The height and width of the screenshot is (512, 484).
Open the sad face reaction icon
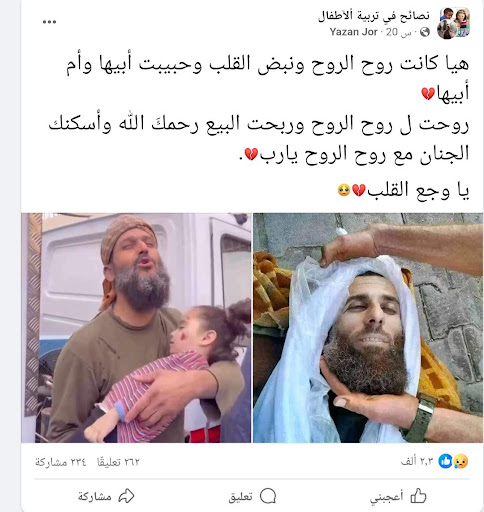pyautogui.click(x=461, y=461)
